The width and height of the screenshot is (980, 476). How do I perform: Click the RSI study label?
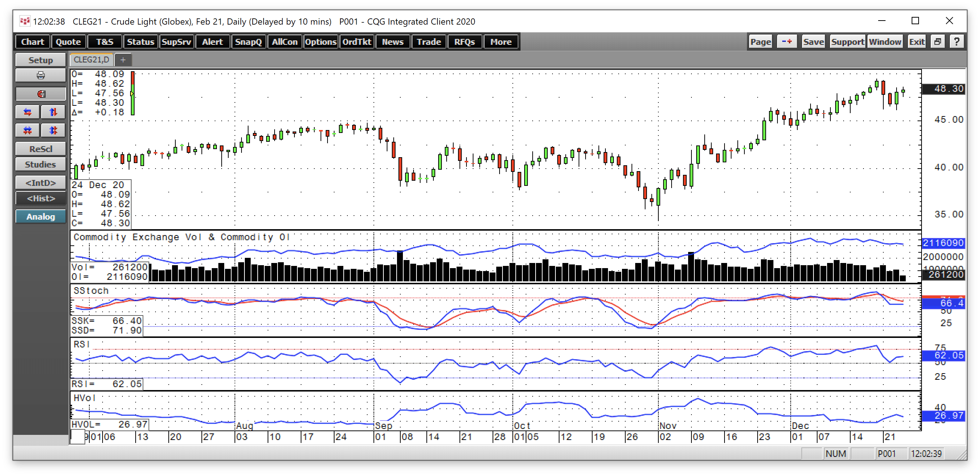point(81,344)
